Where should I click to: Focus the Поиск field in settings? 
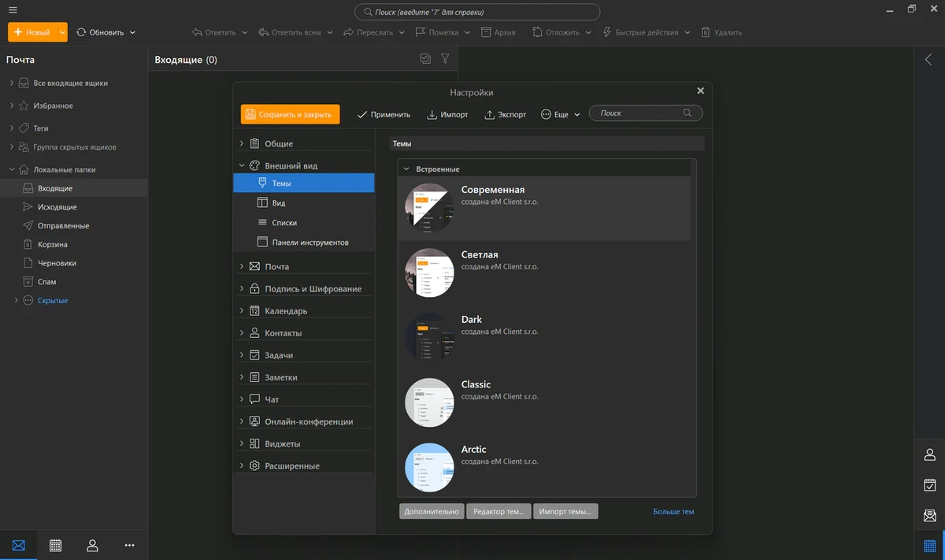click(646, 113)
